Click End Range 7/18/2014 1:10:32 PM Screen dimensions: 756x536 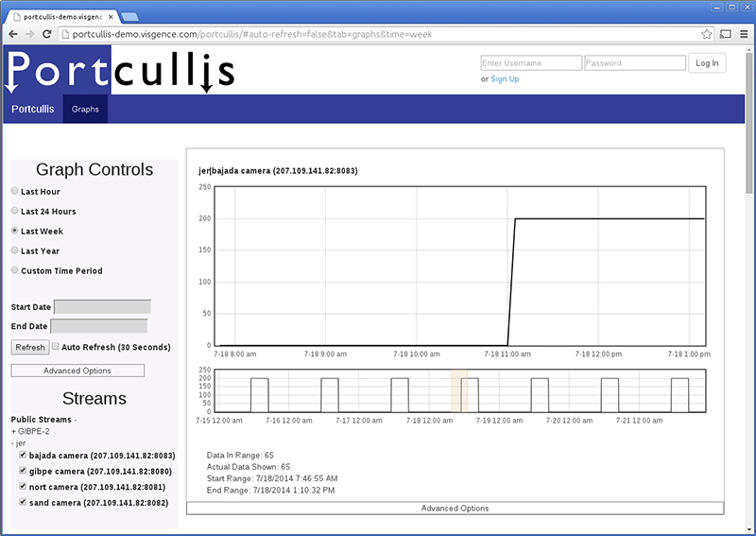pos(270,491)
